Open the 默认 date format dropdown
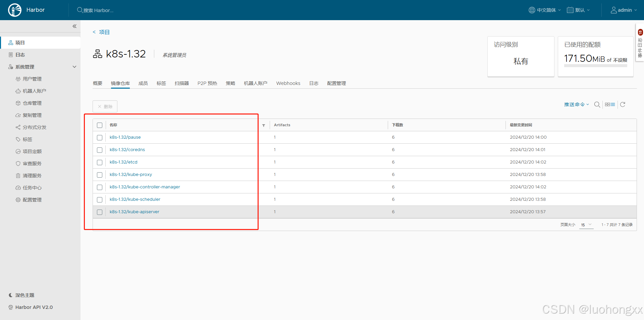 578,10
